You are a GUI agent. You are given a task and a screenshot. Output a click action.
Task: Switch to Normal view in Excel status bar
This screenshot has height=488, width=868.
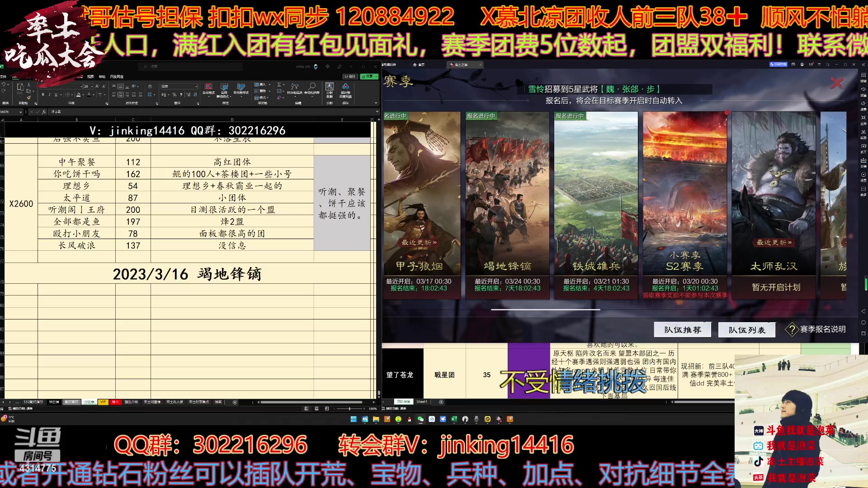pos(306,408)
